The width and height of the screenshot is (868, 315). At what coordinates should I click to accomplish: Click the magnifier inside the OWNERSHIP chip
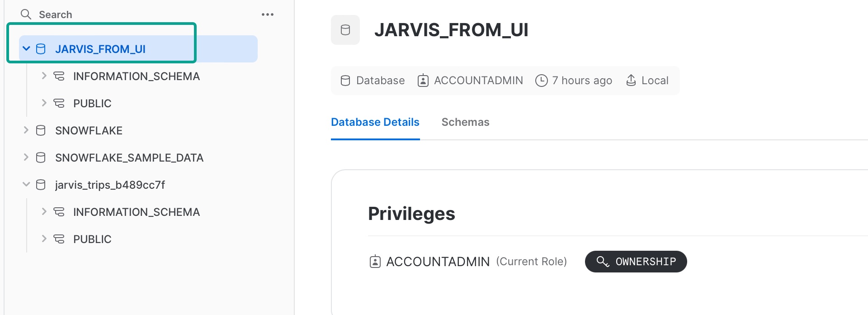pyautogui.click(x=602, y=262)
